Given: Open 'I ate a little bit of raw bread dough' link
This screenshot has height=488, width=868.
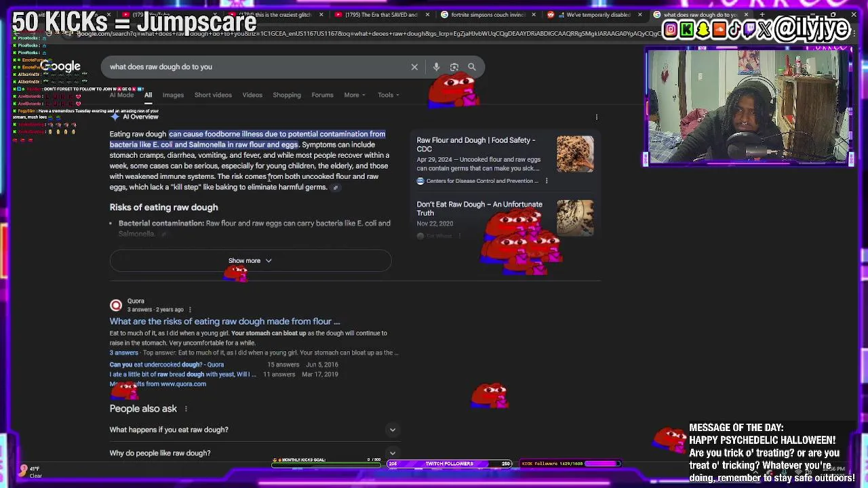Looking at the screenshot, I should coord(183,374).
